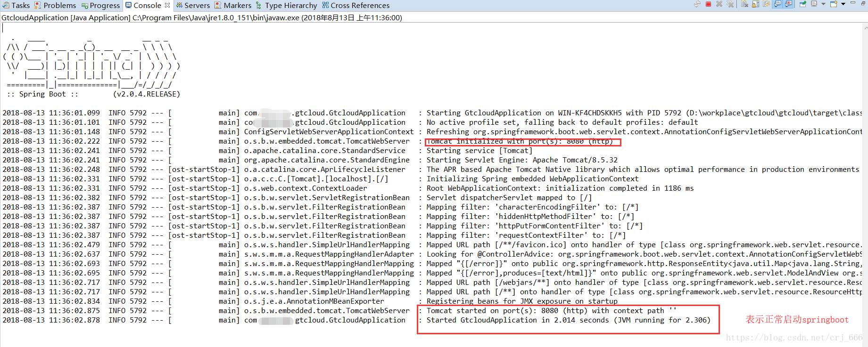Viewport: 868px width, 347px height.
Task: Click the '(v2.0.4.RELEASE)' version text
Action: click(147, 94)
